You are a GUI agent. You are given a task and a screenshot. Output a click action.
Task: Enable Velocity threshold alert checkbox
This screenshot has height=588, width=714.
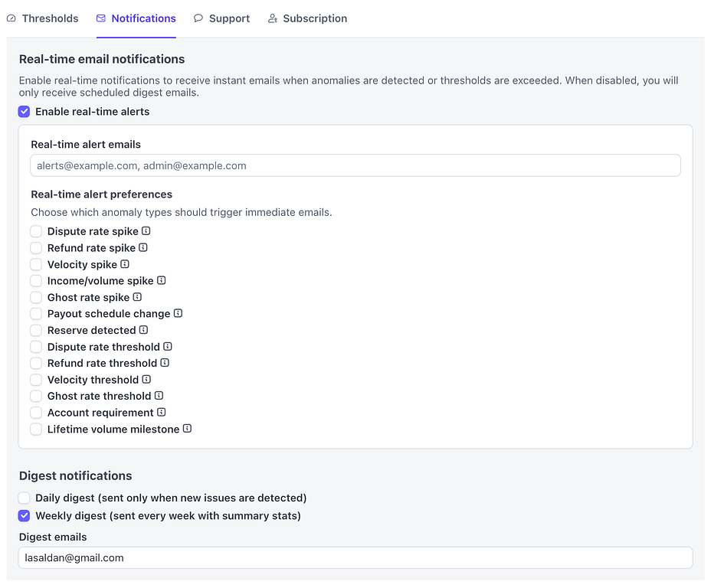pyautogui.click(x=36, y=380)
